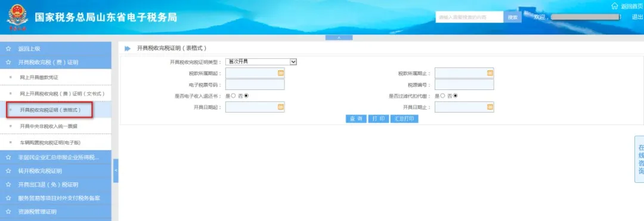Image resolution: width=644 pixels, height=221 pixels.
Task: Click the 电子税票号码 input field
Action: click(255, 85)
